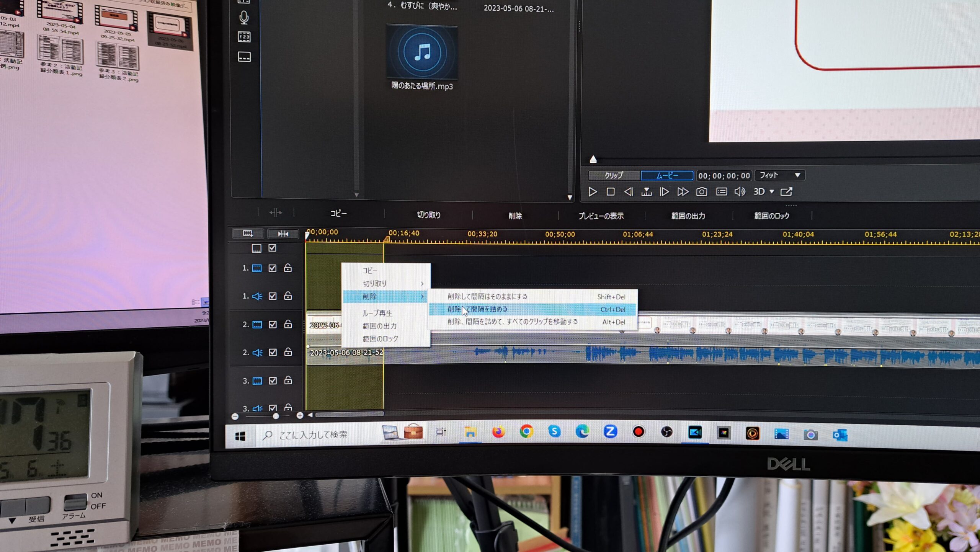
Task: Click the fit-timeline-to-view icon
Action: pyautogui.click(x=283, y=234)
